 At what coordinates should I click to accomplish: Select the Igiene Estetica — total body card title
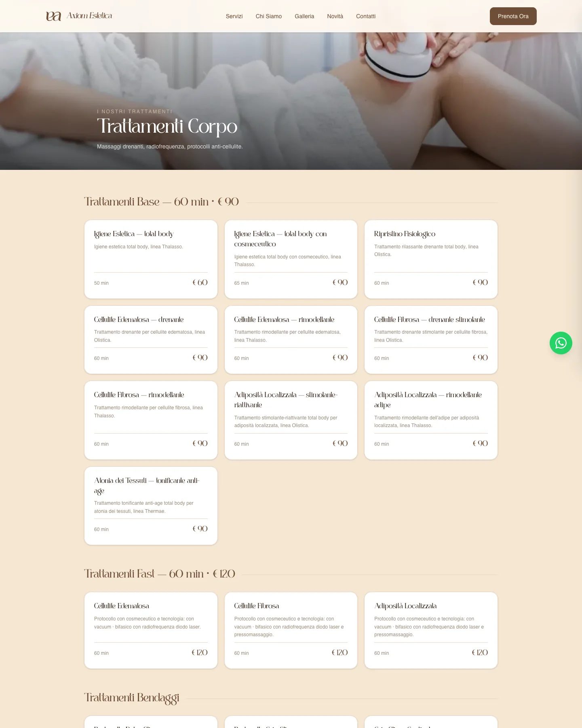(134, 234)
